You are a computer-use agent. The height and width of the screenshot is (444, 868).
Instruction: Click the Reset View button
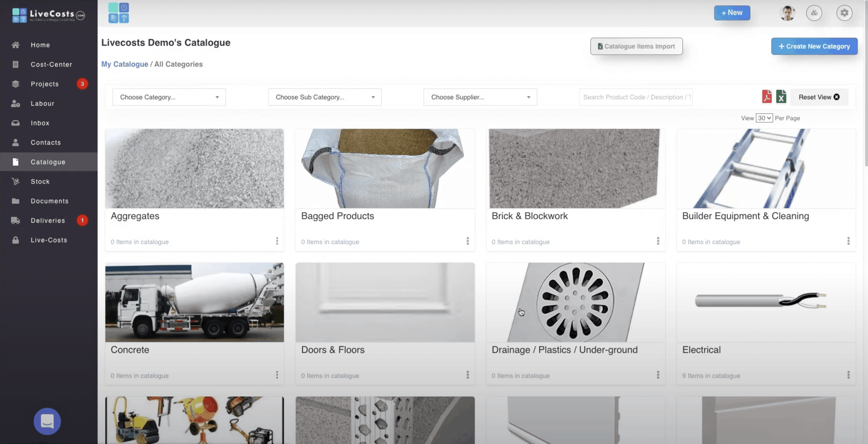819,97
